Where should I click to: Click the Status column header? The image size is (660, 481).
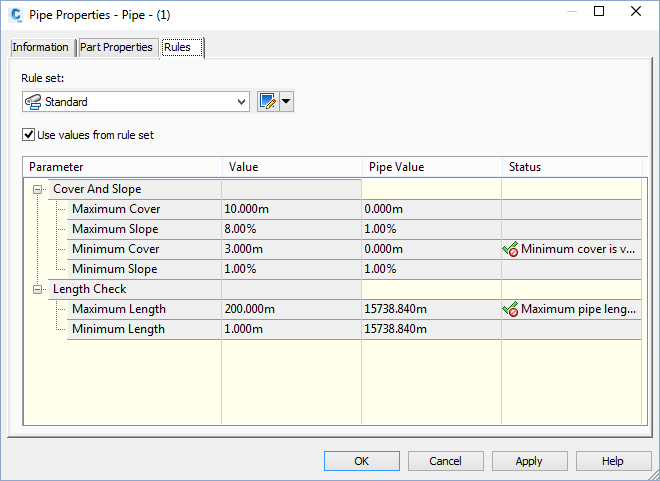click(570, 167)
